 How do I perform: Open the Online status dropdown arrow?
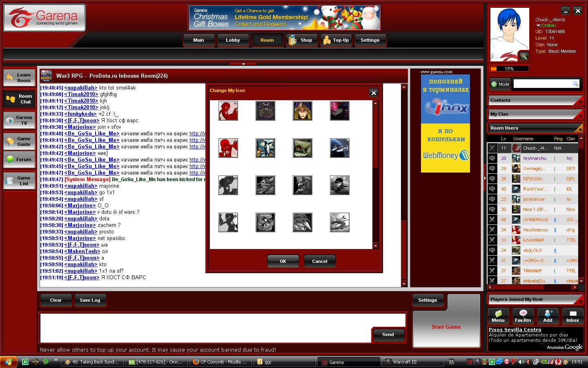click(x=538, y=25)
